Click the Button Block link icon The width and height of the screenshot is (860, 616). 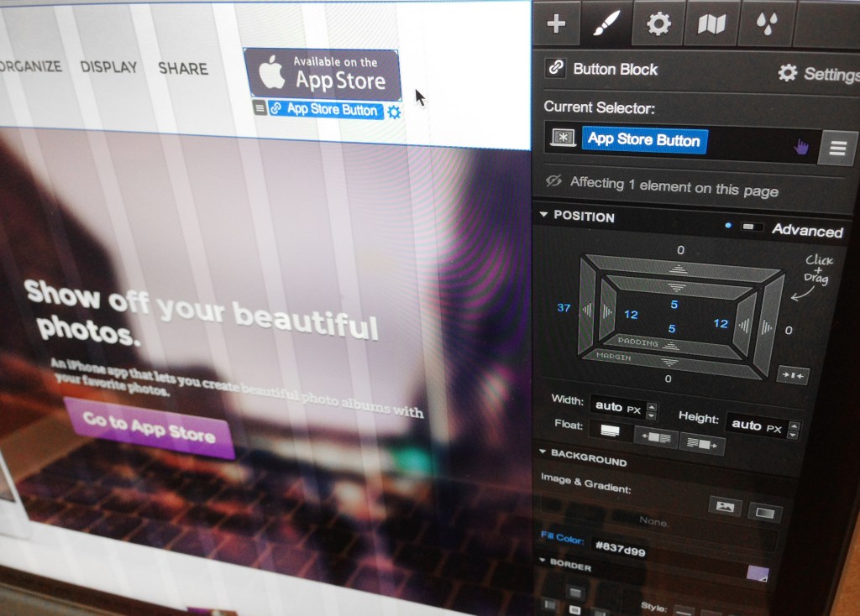click(x=556, y=67)
